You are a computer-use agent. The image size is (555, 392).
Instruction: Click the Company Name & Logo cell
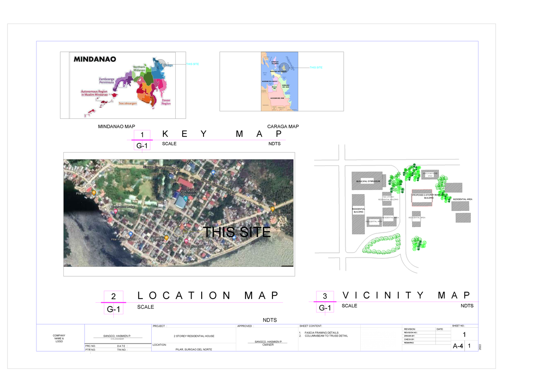click(59, 338)
